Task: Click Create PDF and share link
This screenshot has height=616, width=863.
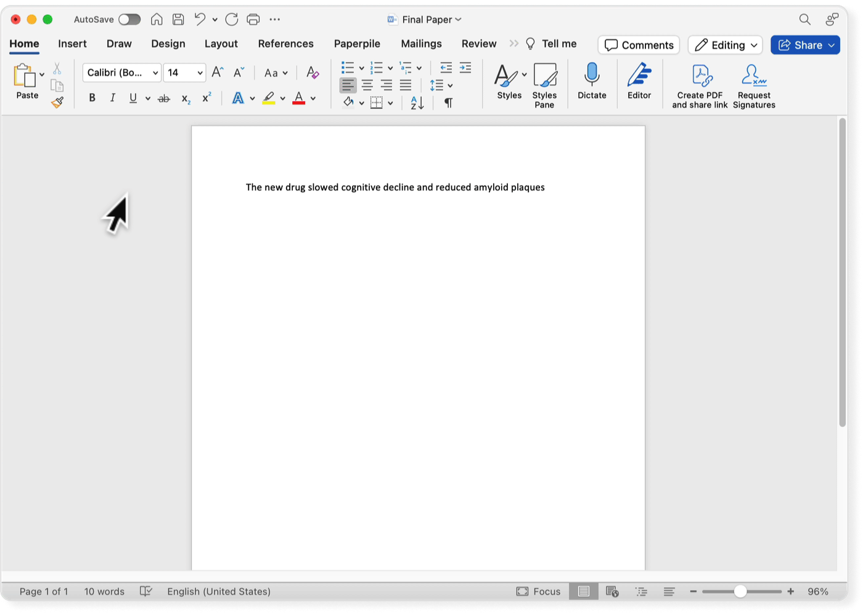Action: (x=699, y=83)
